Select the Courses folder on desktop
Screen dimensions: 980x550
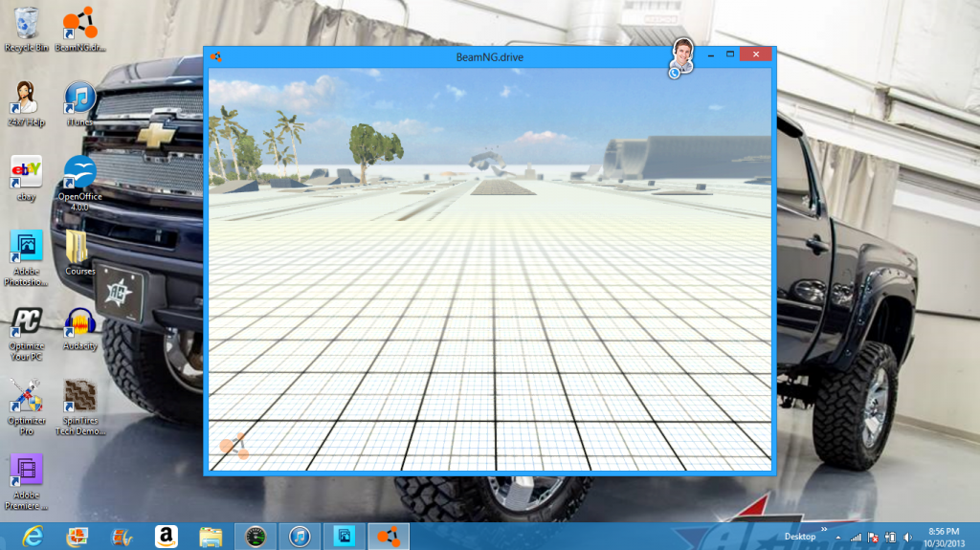[80, 253]
